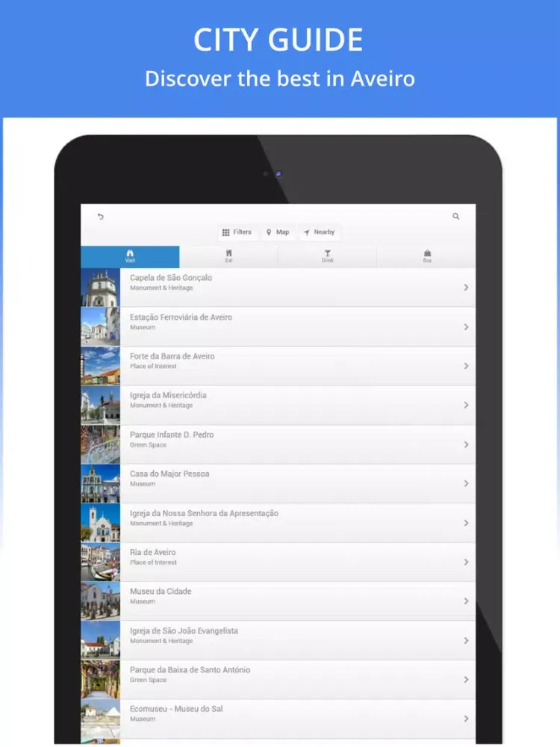The height and width of the screenshot is (747, 560).
Task: Open search with the magnifier icon
Action: pos(455,217)
